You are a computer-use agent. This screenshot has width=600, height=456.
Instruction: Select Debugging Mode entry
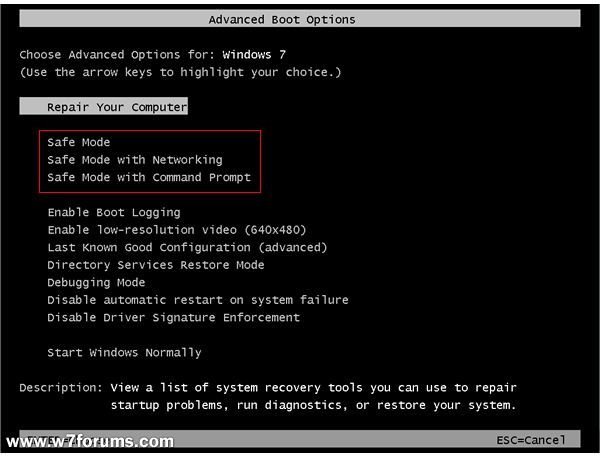point(96,283)
